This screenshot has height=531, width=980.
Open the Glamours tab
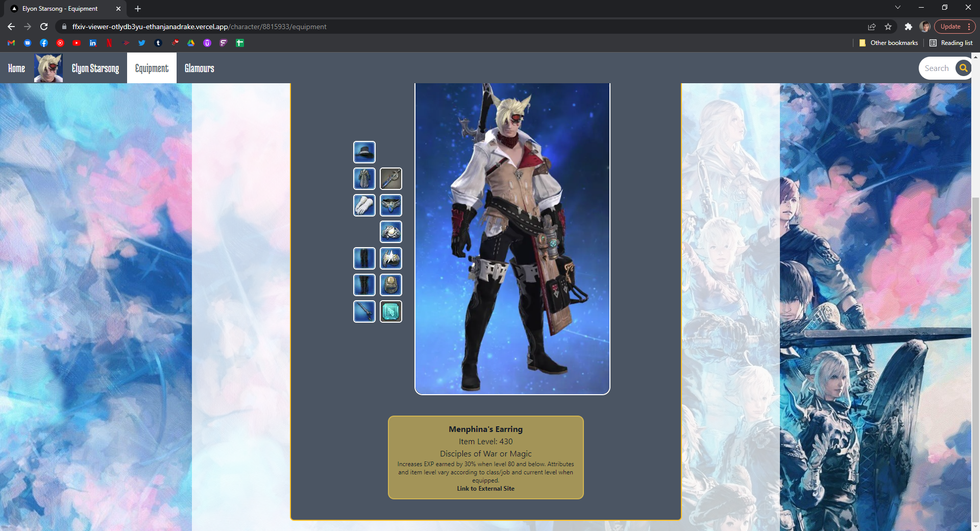[199, 68]
